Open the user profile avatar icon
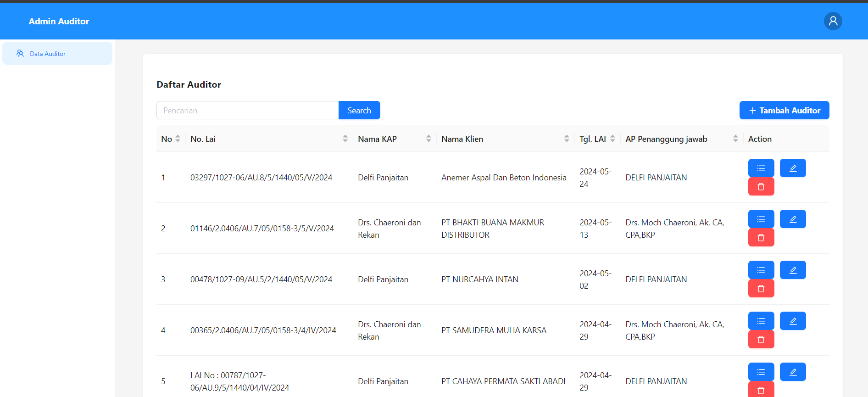The image size is (868, 397). (833, 21)
